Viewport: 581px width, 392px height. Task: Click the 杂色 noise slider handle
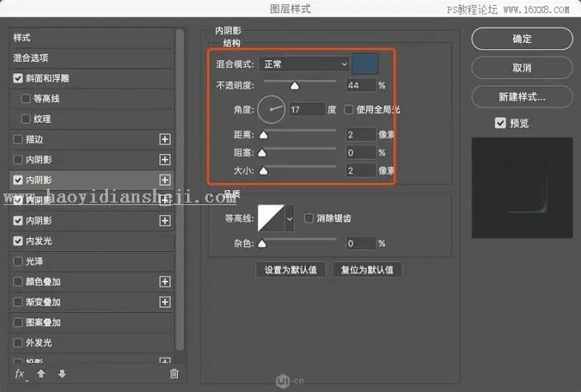[x=262, y=244]
